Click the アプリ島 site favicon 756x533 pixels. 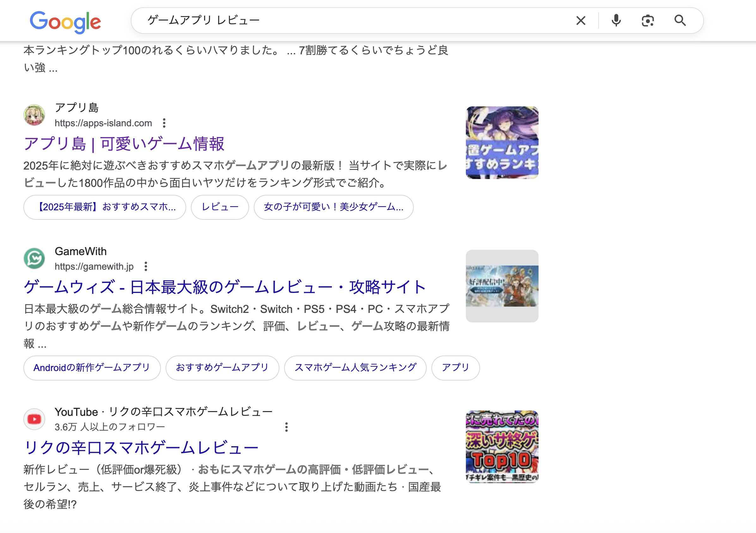[x=34, y=115]
